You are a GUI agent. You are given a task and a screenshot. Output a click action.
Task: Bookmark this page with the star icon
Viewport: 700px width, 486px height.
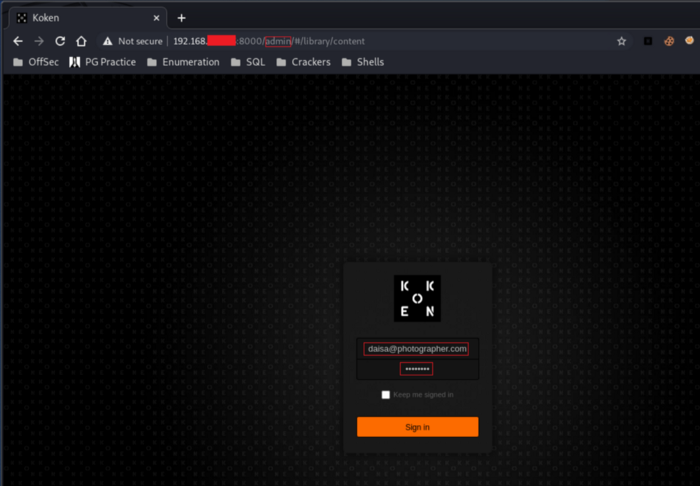click(621, 41)
